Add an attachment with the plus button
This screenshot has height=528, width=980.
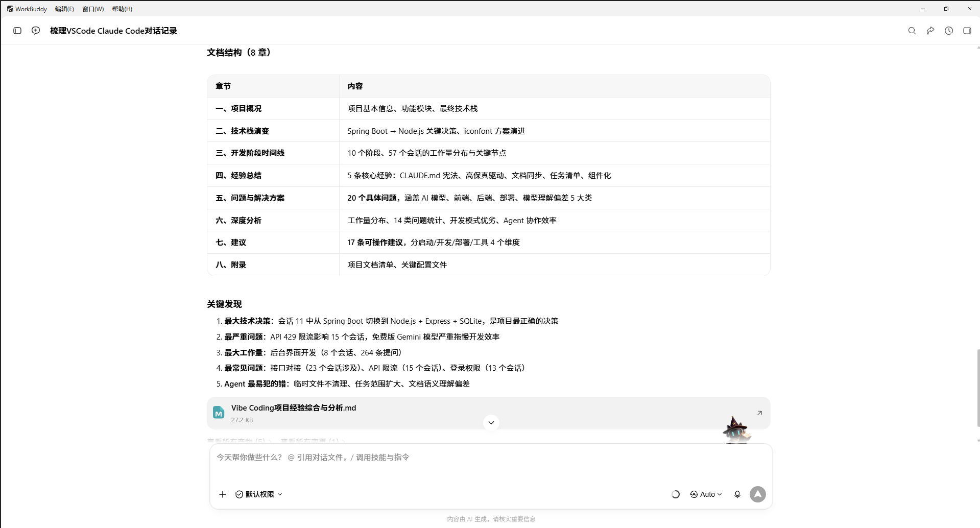point(223,494)
